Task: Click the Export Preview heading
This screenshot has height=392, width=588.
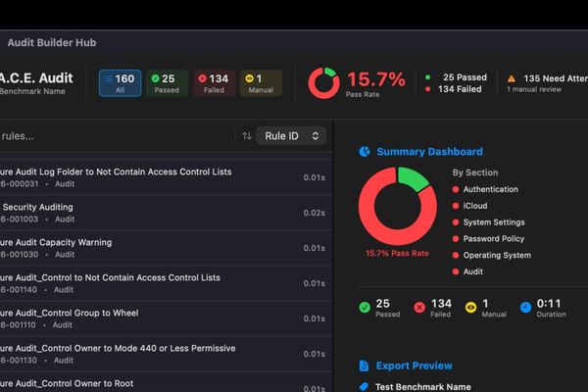Action: coord(415,366)
